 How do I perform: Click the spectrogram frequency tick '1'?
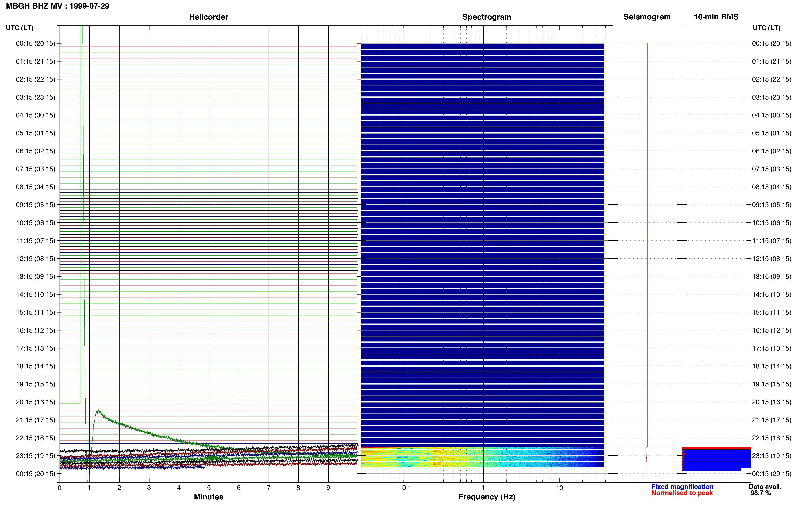pos(483,487)
